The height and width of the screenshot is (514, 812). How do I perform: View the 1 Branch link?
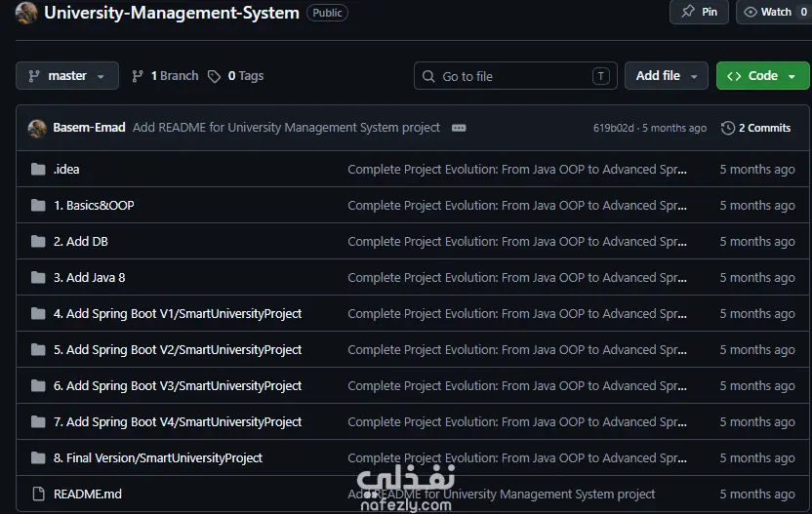click(165, 76)
